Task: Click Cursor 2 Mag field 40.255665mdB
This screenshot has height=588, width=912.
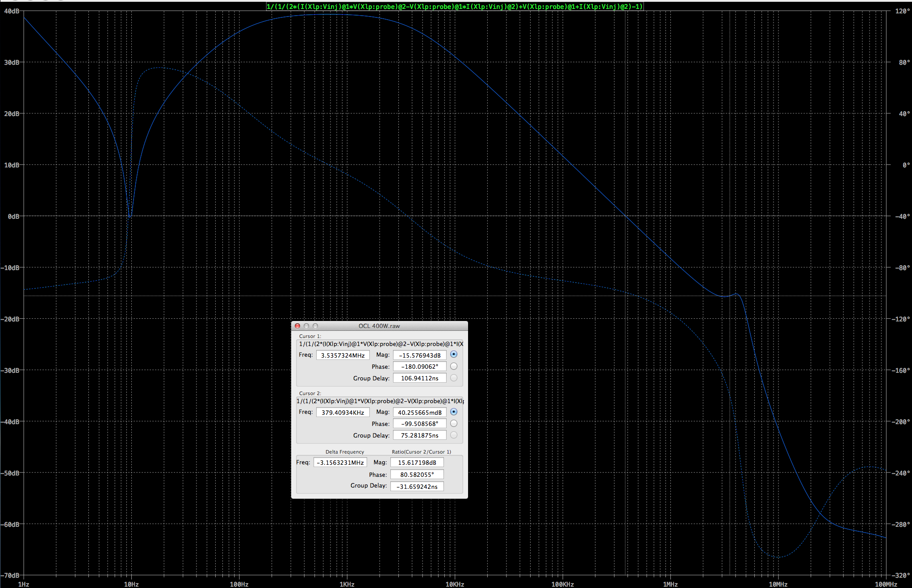Action: [419, 413]
